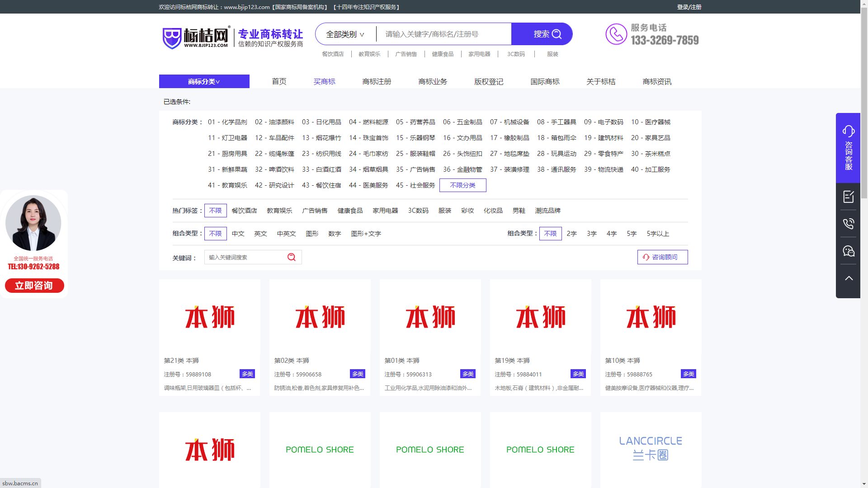Viewport: 868px width, 488px height.
Task: Expand the 商标分类 navigation menu
Action: click(x=204, y=81)
